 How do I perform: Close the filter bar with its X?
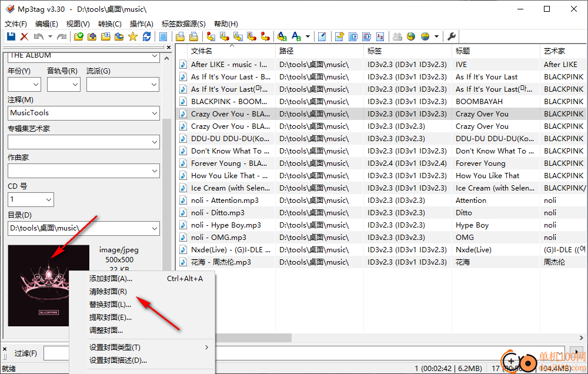(x=5, y=349)
